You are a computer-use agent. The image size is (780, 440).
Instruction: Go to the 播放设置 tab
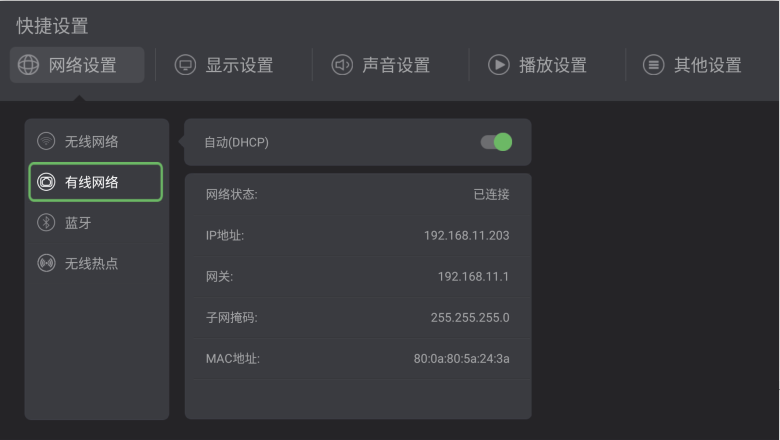click(x=551, y=65)
